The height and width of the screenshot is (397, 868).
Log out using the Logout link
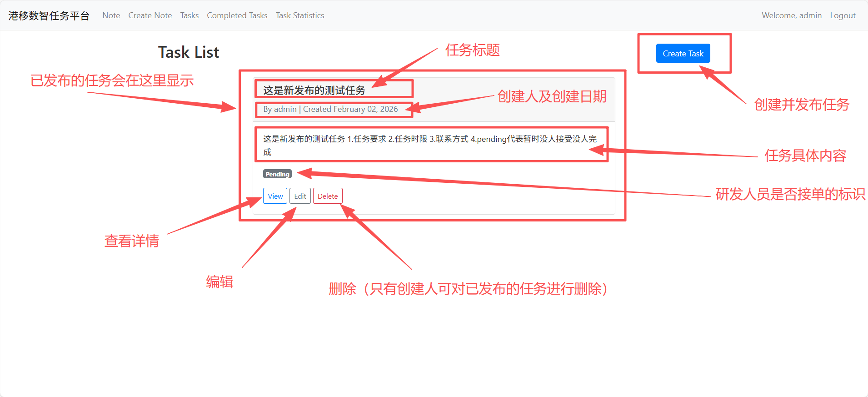pyautogui.click(x=842, y=15)
